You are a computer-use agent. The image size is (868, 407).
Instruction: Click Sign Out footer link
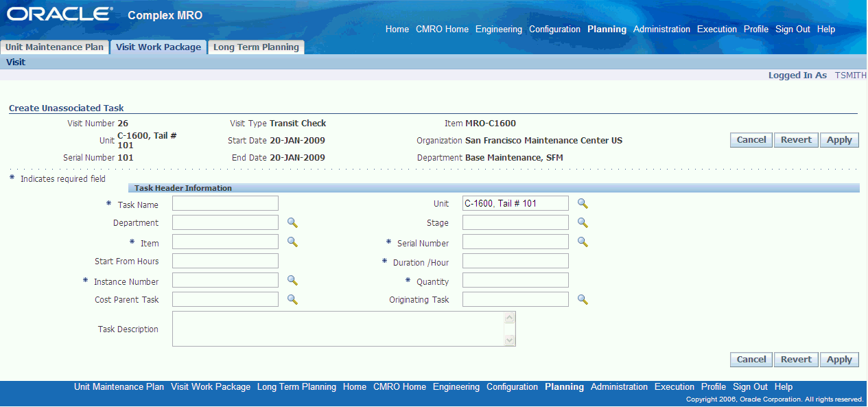(750, 387)
